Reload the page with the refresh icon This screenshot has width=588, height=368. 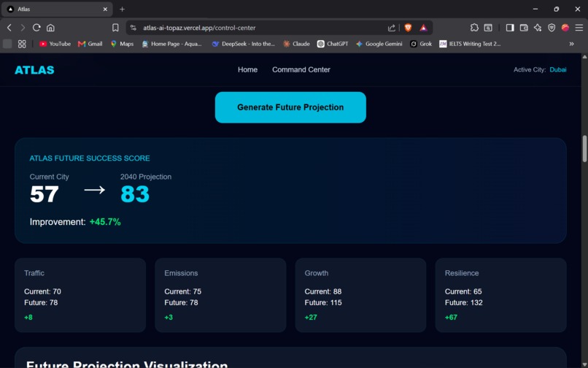(36, 28)
